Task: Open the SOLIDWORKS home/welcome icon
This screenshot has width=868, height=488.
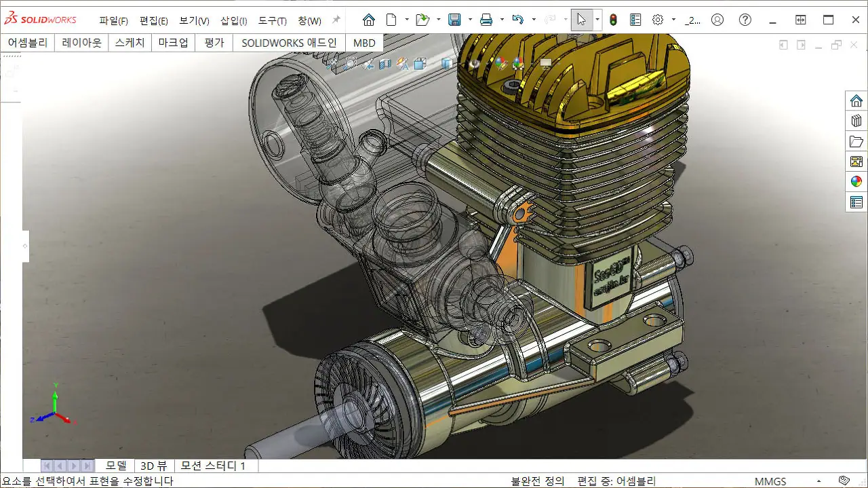Action: pyautogui.click(x=368, y=20)
